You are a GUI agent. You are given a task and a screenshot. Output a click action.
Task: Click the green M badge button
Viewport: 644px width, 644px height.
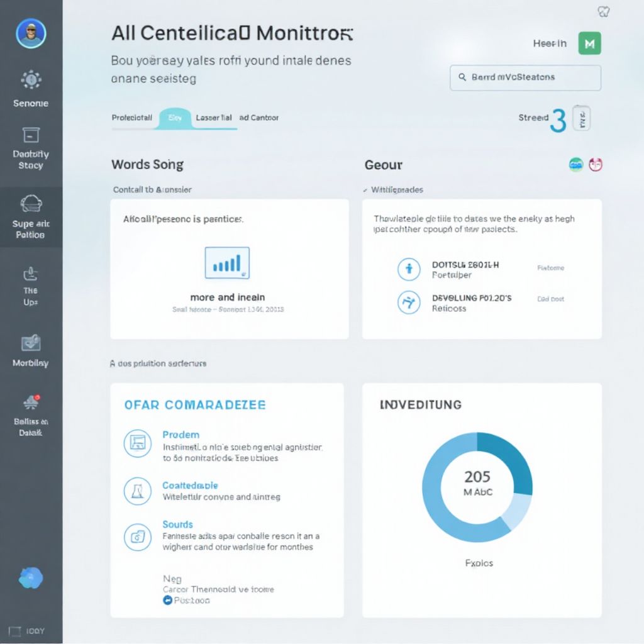click(x=589, y=43)
